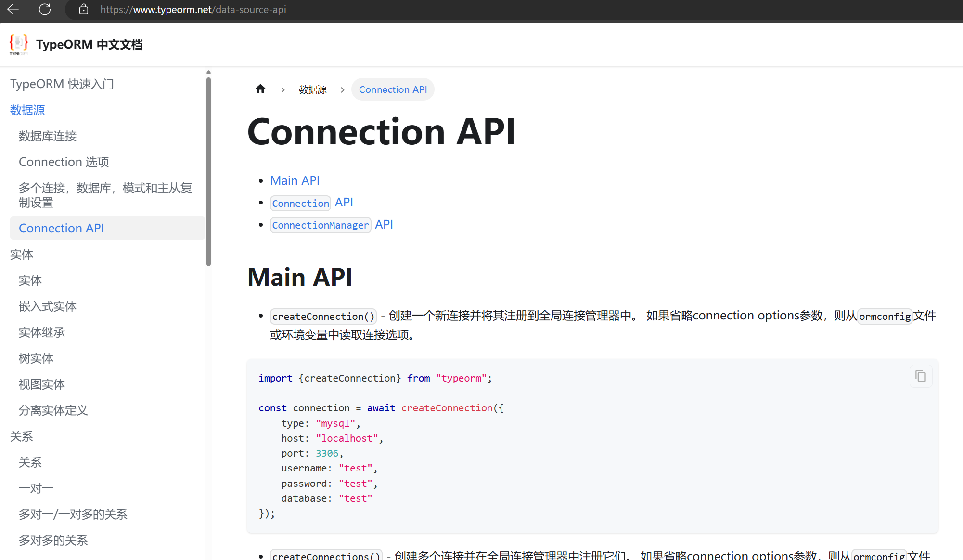Click ormconfig inline code in first bullet
Image resolution: width=963 pixels, height=560 pixels.
[x=885, y=316]
